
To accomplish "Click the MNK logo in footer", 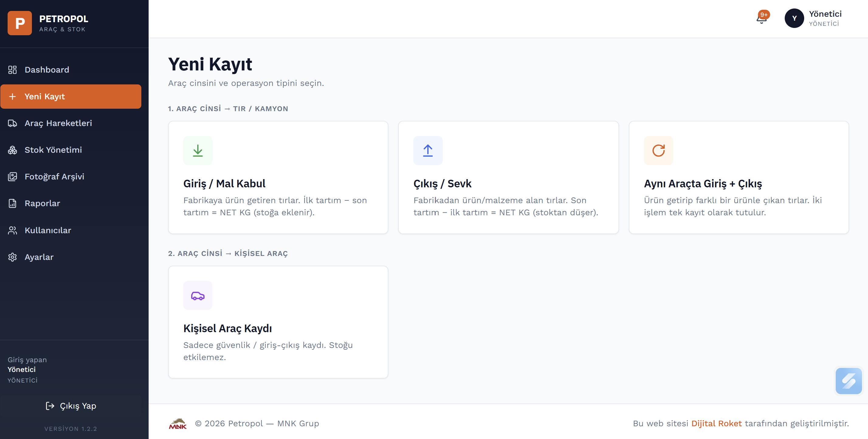I will pos(177,424).
